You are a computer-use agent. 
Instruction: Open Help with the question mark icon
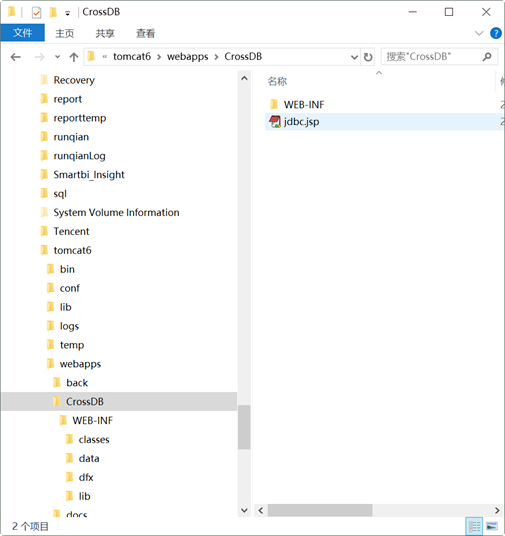[x=496, y=33]
